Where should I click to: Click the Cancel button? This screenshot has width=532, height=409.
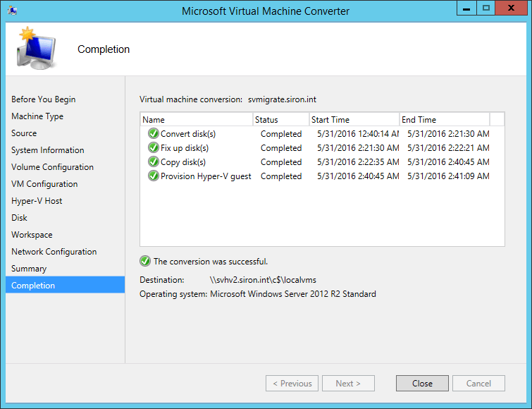pos(478,383)
